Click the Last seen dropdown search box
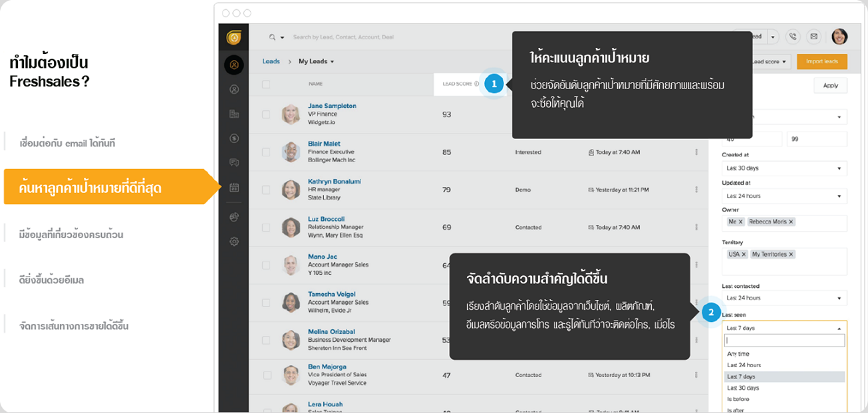The height and width of the screenshot is (413, 868). tap(784, 341)
